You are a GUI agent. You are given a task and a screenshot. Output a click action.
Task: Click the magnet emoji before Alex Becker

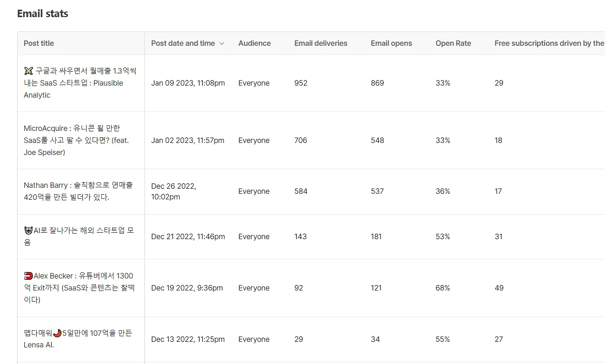(x=28, y=276)
